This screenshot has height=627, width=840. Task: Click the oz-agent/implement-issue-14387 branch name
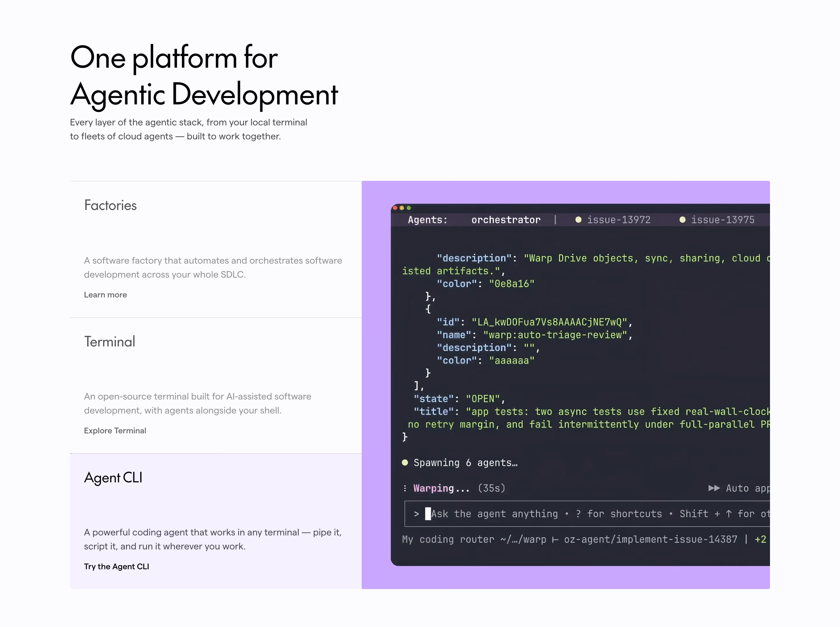tap(651, 540)
